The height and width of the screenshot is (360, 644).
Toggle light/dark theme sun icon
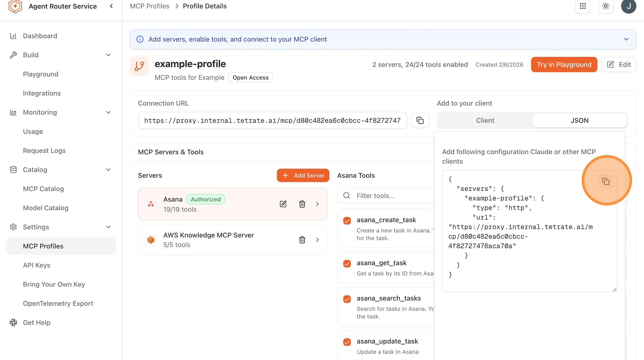coord(606,6)
